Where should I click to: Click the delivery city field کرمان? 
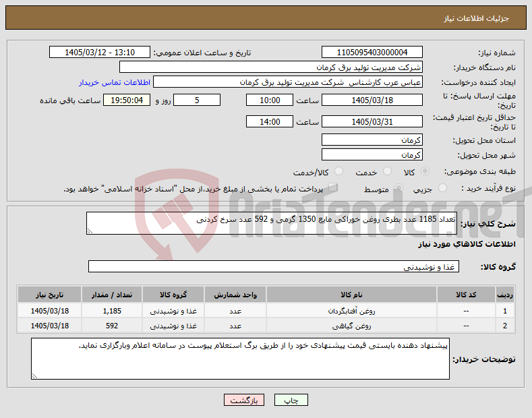[x=372, y=154]
